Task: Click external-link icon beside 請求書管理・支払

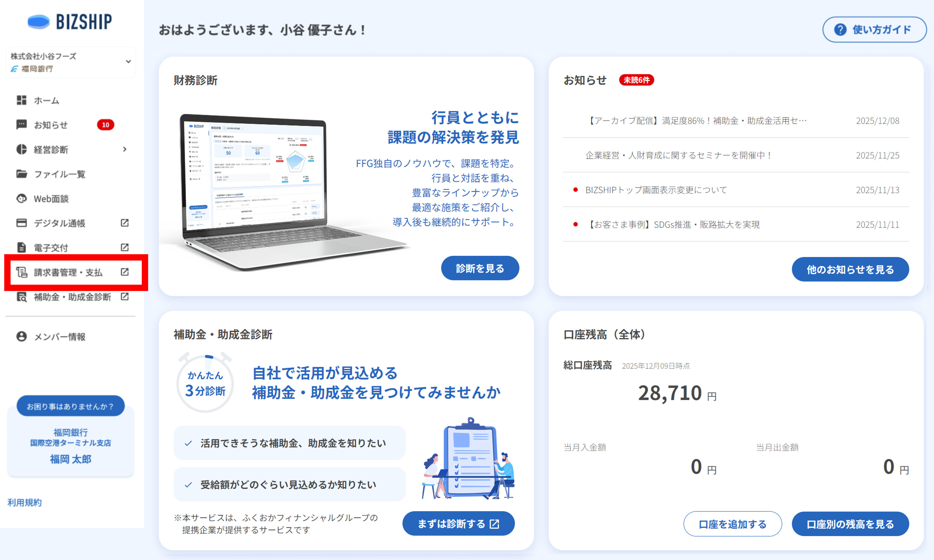Action: [125, 272]
